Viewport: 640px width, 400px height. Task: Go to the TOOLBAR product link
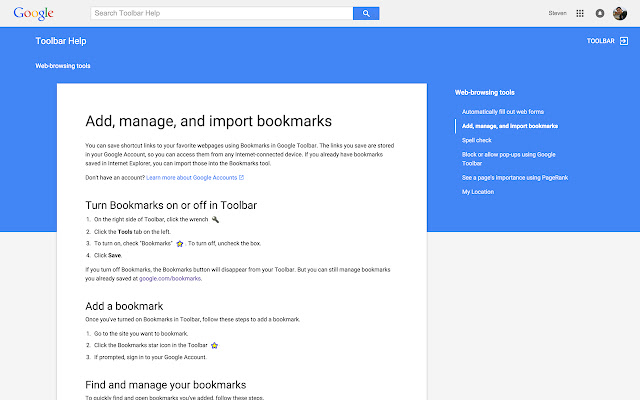600,41
